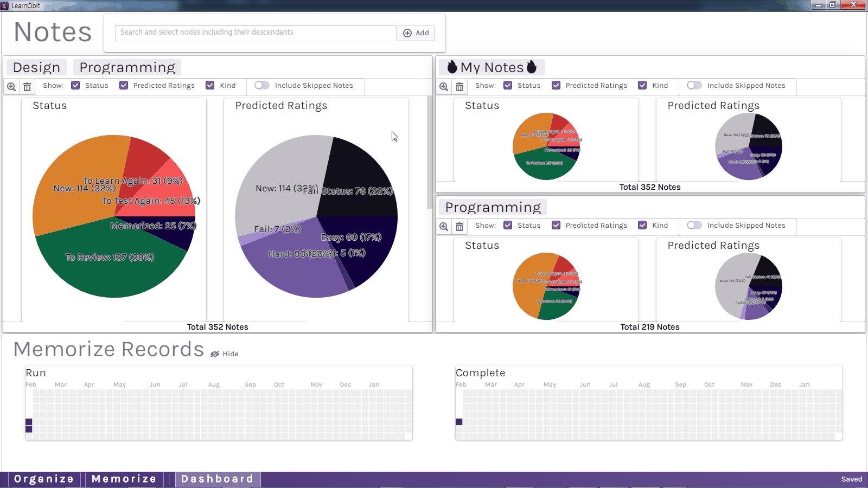This screenshot has width=868, height=488.
Task: Click trash icon in Design Programming panel
Action: [27, 87]
